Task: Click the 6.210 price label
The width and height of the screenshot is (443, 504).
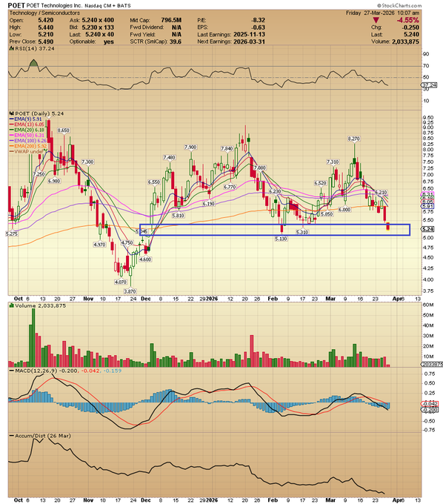Action: (x=382, y=192)
